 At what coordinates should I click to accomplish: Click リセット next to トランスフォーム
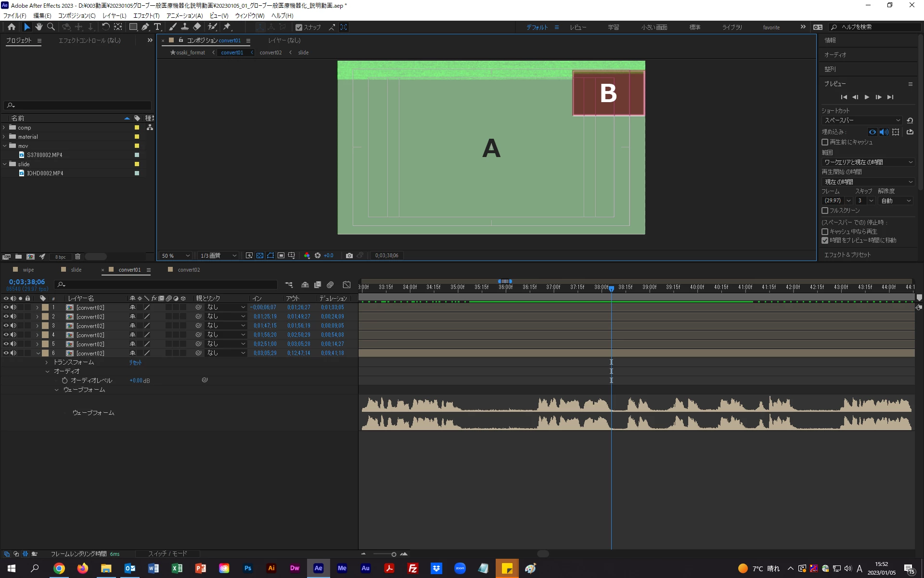pyautogui.click(x=135, y=362)
